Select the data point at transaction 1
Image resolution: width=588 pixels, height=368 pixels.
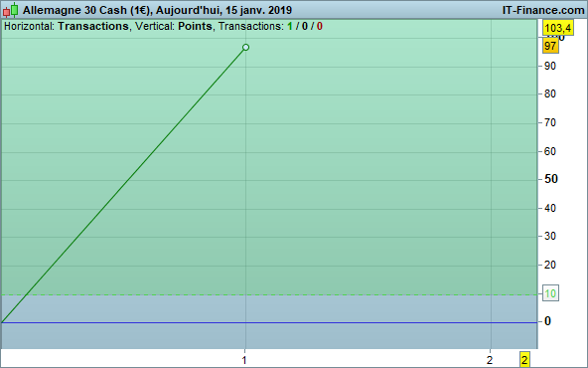(x=245, y=48)
